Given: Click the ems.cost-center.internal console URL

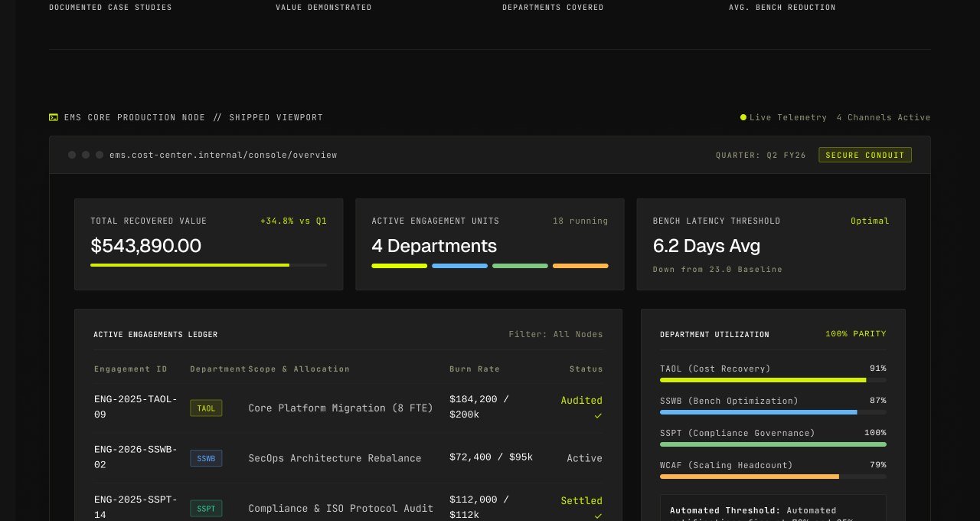Looking at the screenshot, I should (223, 155).
